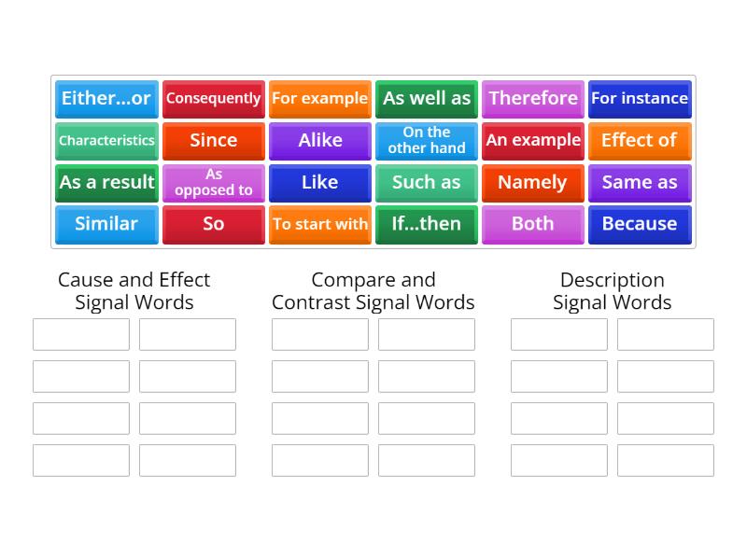Click the "As well as" tile
The height and width of the screenshot is (560, 747).
pyautogui.click(x=426, y=99)
